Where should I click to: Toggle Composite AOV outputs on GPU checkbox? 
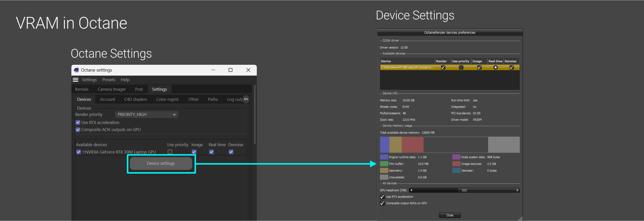78,130
